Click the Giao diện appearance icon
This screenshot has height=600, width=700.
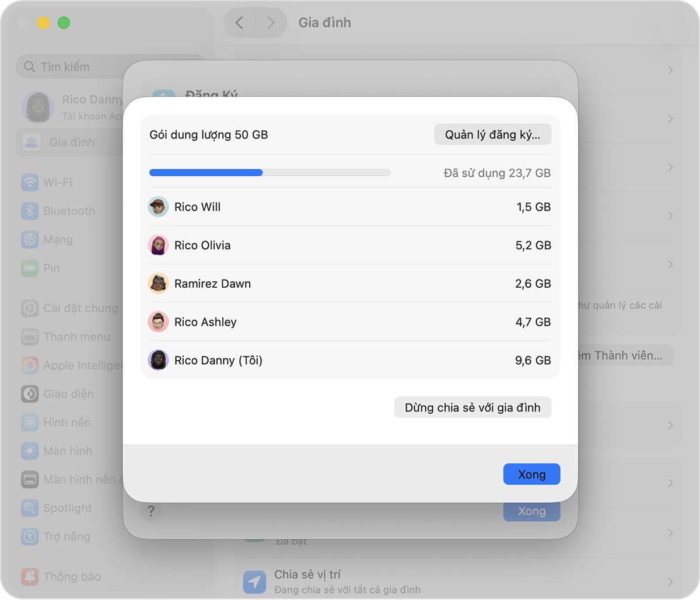(x=29, y=393)
